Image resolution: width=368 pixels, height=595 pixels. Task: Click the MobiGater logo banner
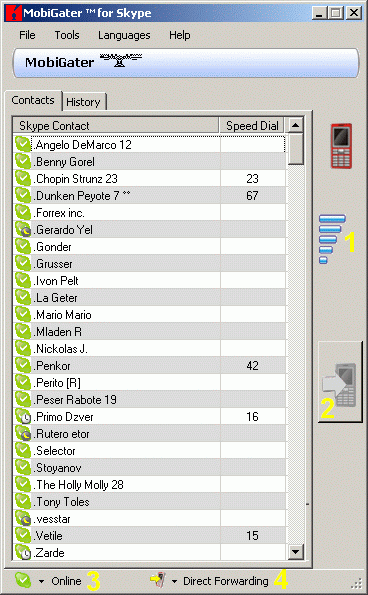pos(186,63)
